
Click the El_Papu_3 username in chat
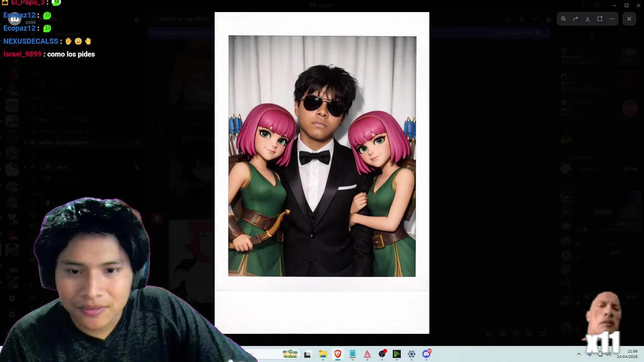click(28, 3)
